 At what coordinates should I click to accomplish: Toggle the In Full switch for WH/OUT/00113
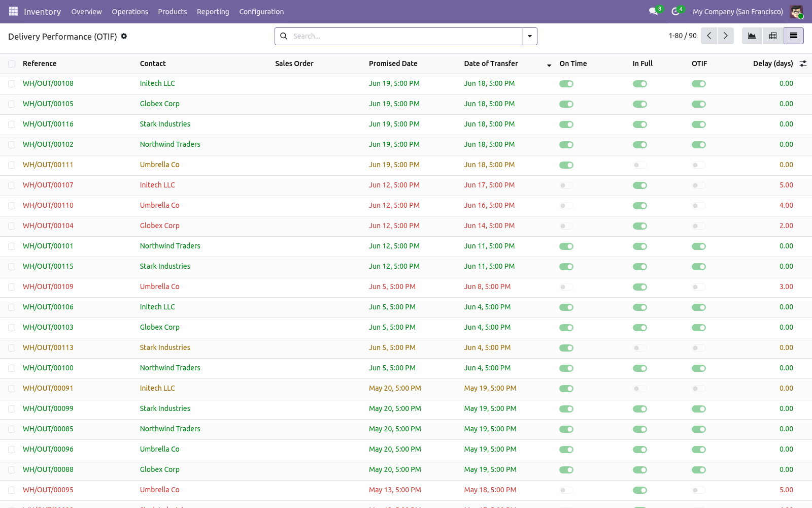point(640,348)
